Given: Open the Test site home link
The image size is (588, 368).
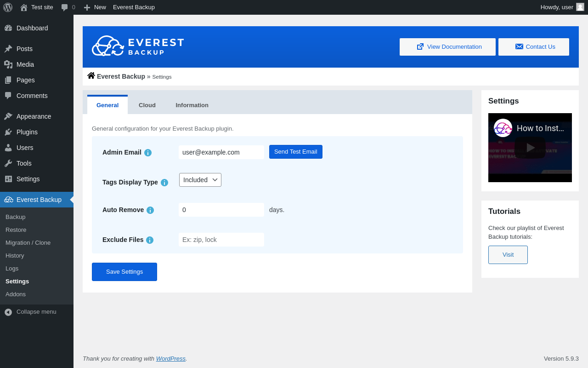Looking at the screenshot, I should tap(37, 7).
